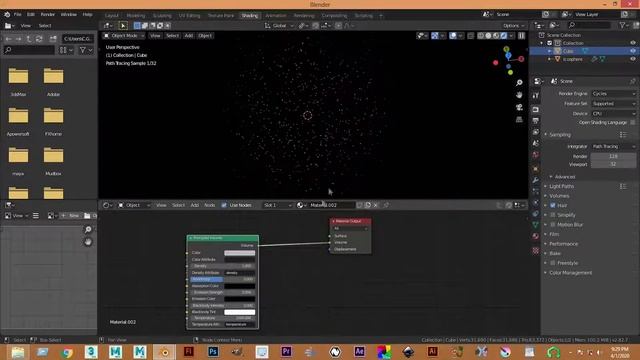This screenshot has height=360, width=640.
Task: Click the viewport Options button
Action: click(513, 26)
